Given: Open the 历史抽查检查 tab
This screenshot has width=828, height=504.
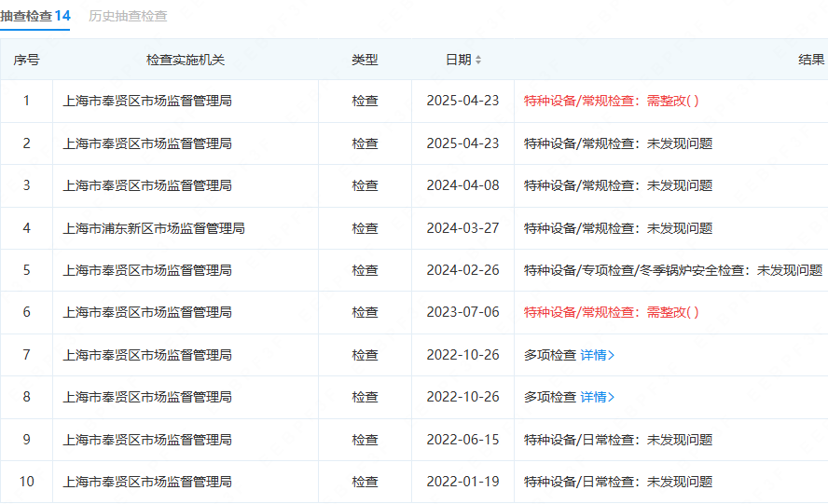Looking at the screenshot, I should pos(128,16).
